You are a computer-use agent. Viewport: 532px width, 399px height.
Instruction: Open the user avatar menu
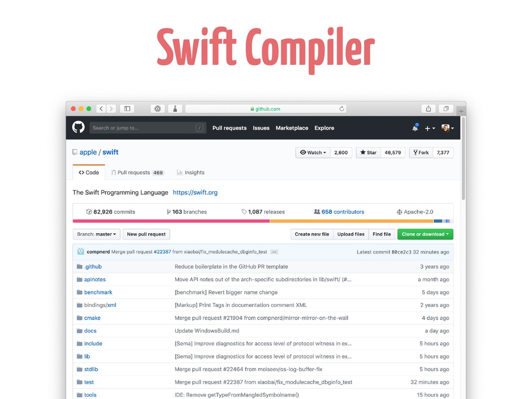point(447,128)
